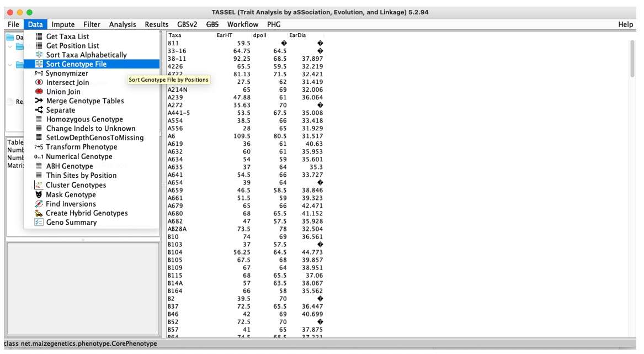644x354 pixels.
Task: Click the EarDia value 40.63
Action: tap(314, 144)
